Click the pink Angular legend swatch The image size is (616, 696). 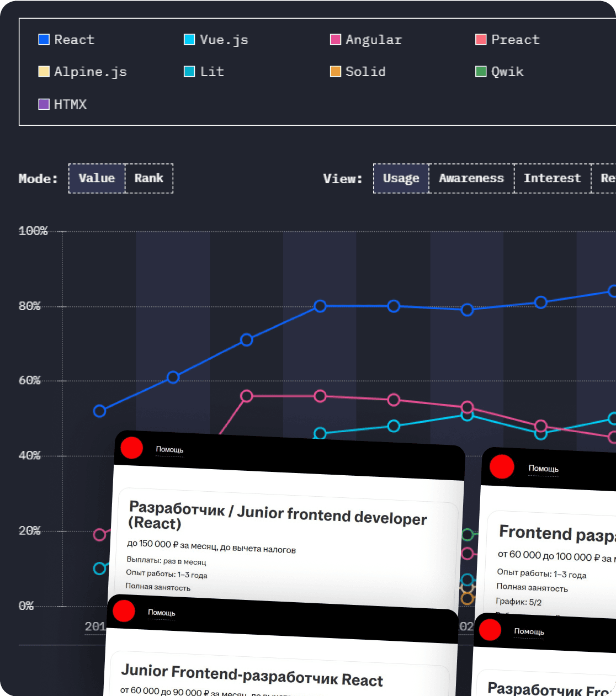point(336,40)
